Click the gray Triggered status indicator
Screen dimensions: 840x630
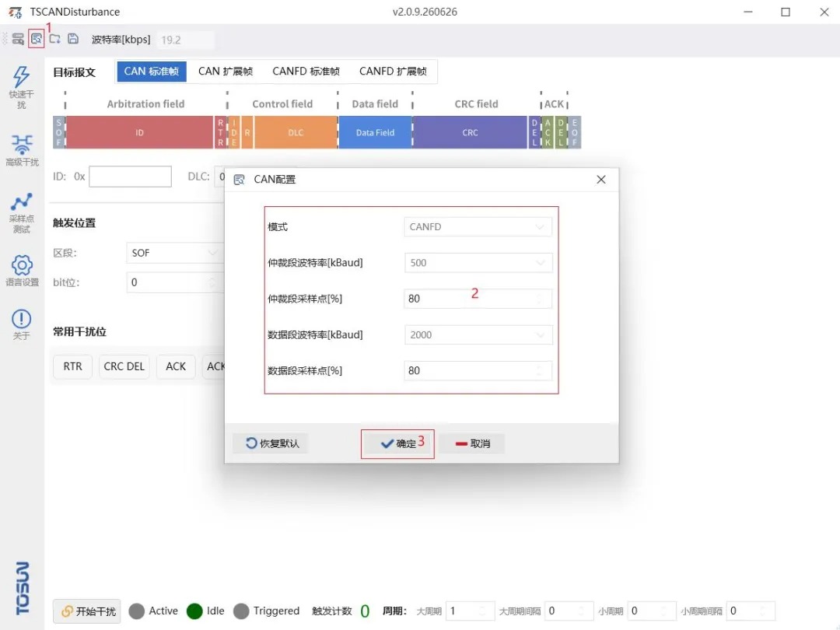tap(242, 611)
